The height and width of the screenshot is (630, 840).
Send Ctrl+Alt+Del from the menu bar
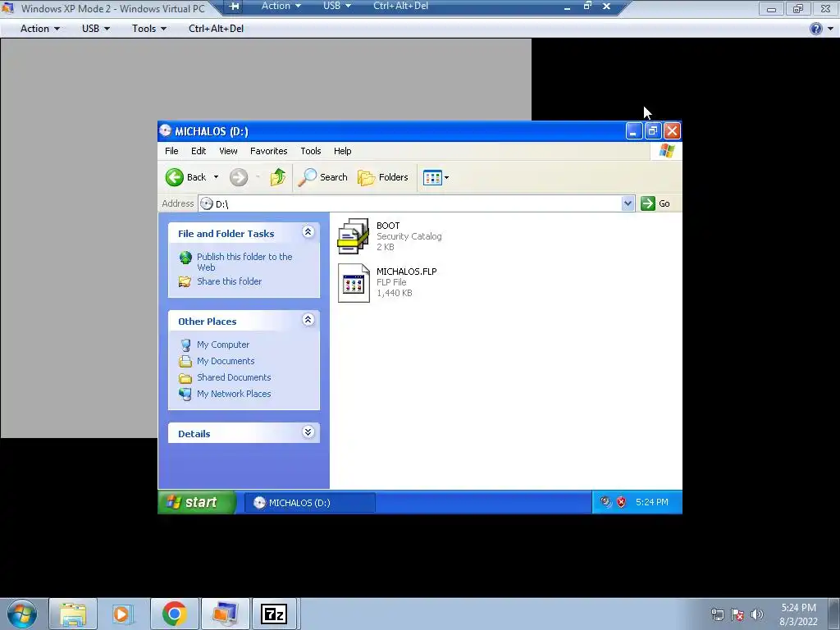point(216,29)
